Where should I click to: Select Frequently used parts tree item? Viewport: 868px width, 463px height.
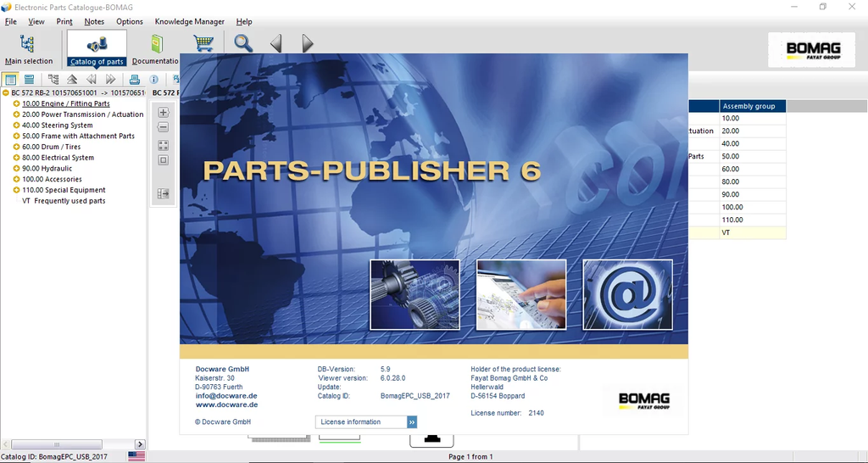[70, 201]
